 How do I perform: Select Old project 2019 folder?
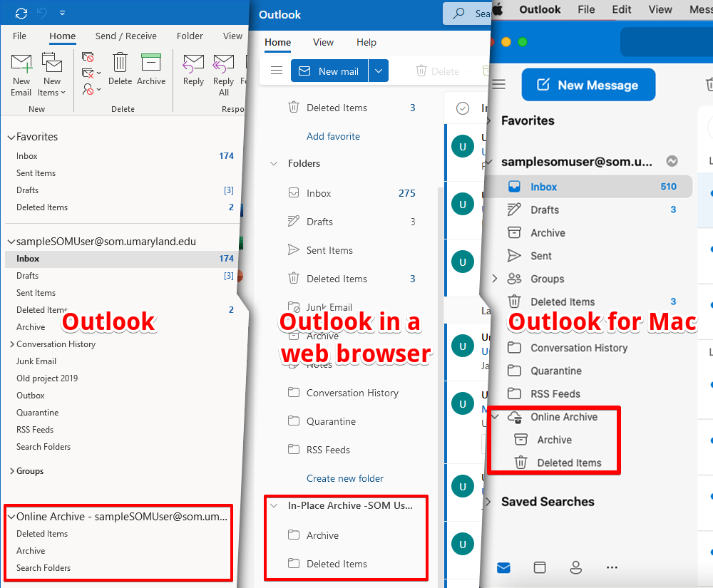[47, 378]
